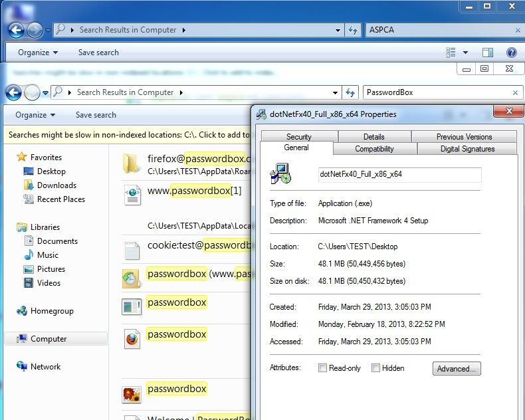Click the Location value C:\Users\TEST\Desktop
525x420 pixels.
[x=358, y=247]
